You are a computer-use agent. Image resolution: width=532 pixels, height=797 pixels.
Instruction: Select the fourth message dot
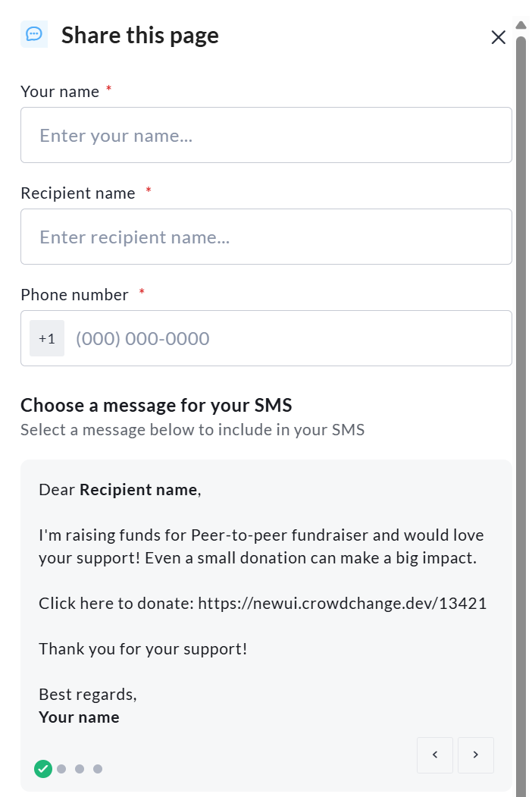98,769
